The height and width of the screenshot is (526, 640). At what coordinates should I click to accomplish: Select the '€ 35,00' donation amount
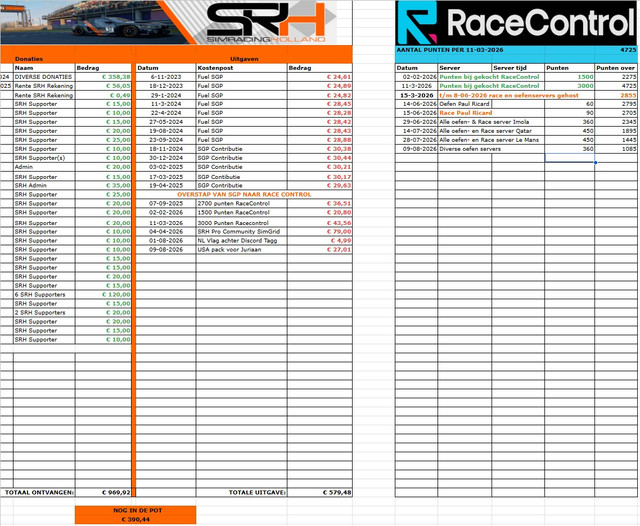[103, 185]
